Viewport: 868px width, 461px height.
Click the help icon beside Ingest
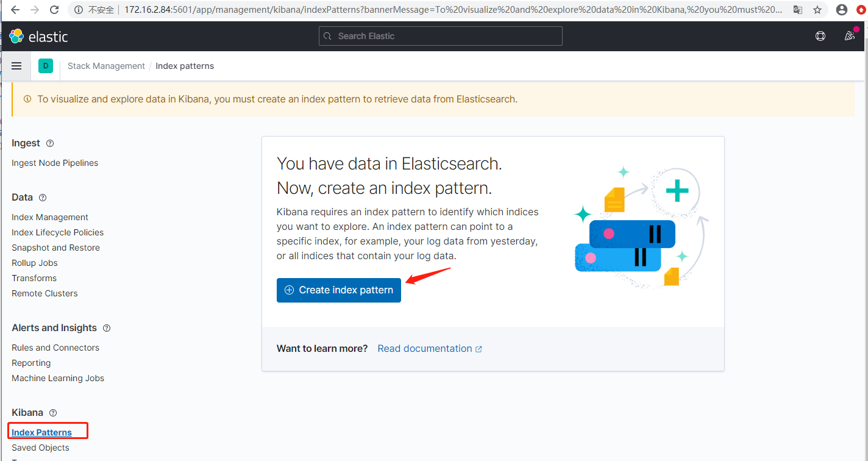pos(50,143)
